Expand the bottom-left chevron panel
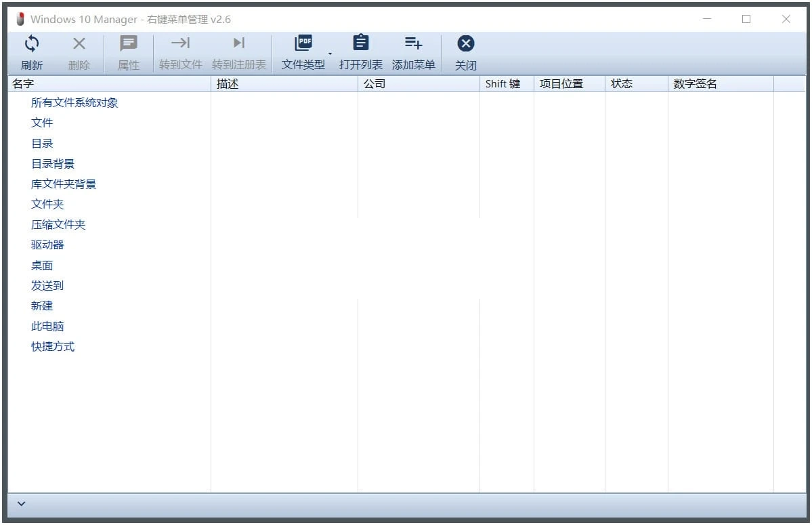Viewport: 812px width, 525px height. [20, 503]
